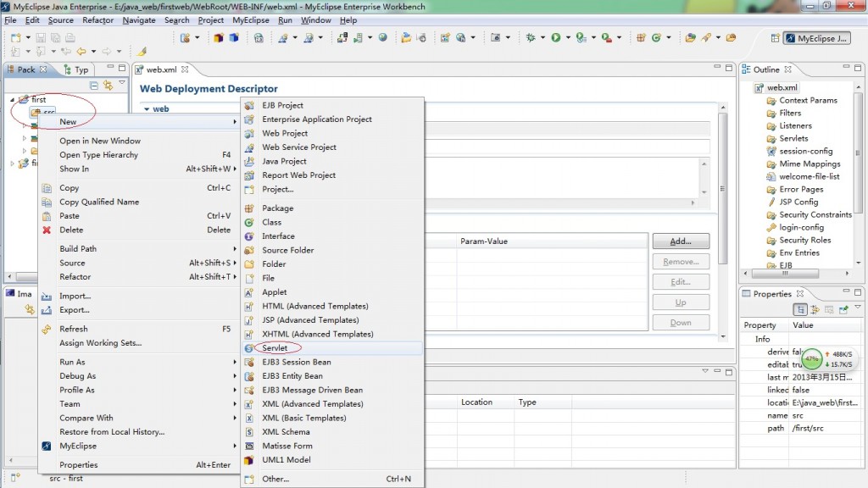Click Servlets folder icon in Outline
The image size is (868, 488).
point(771,139)
